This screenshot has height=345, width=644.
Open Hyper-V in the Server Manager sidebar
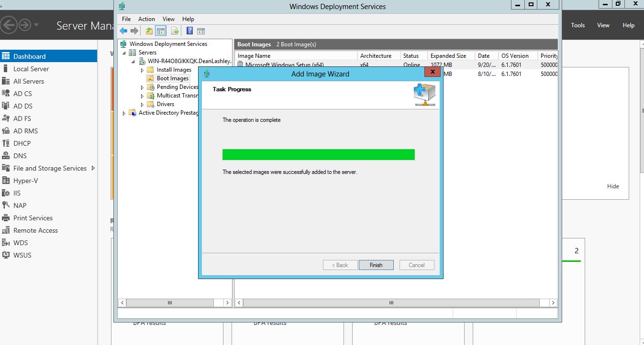pos(25,181)
